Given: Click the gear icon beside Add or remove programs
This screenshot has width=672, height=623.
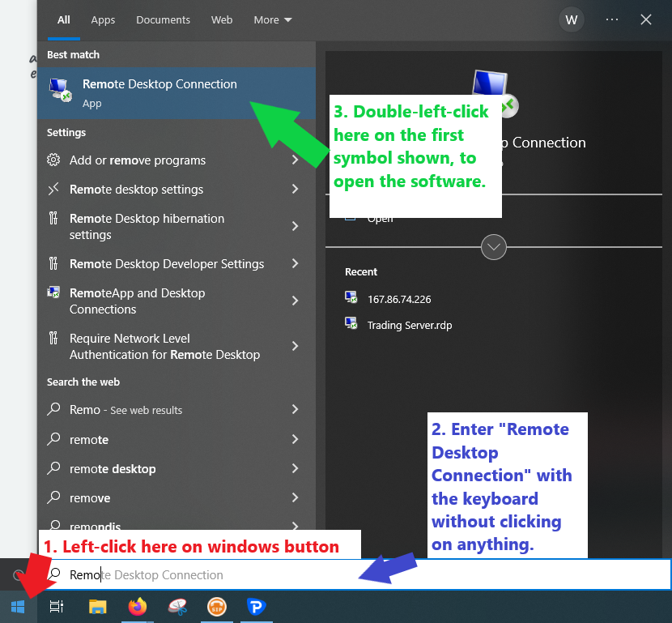Looking at the screenshot, I should point(53,160).
